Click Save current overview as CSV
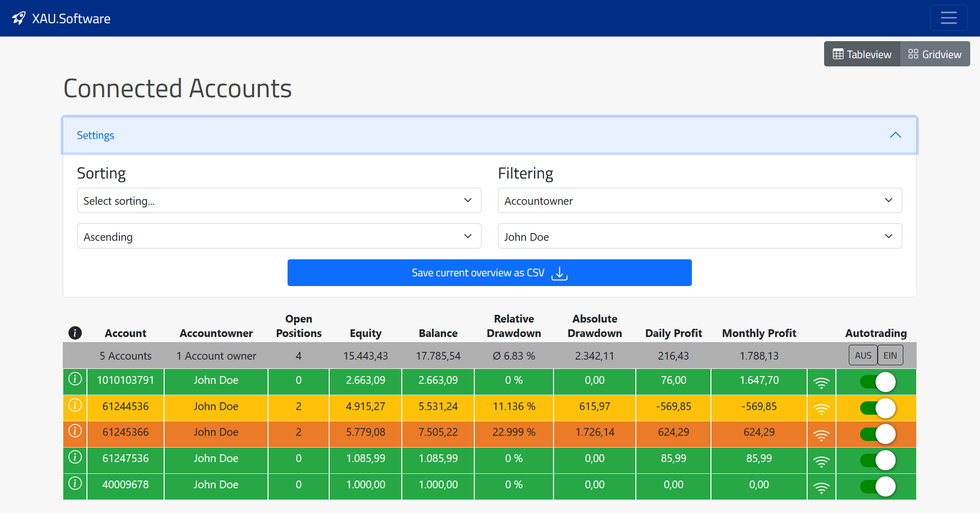Image resolution: width=980 pixels, height=515 pixels. (x=489, y=273)
